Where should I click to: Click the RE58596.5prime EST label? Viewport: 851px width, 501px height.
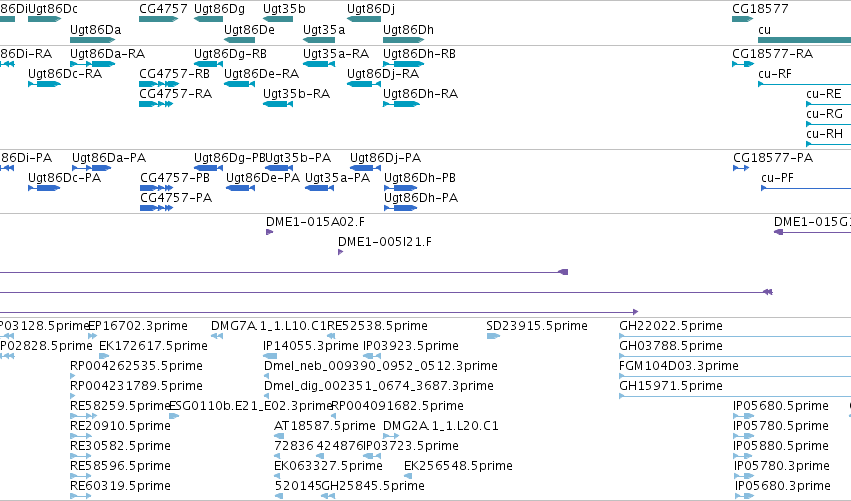120,466
